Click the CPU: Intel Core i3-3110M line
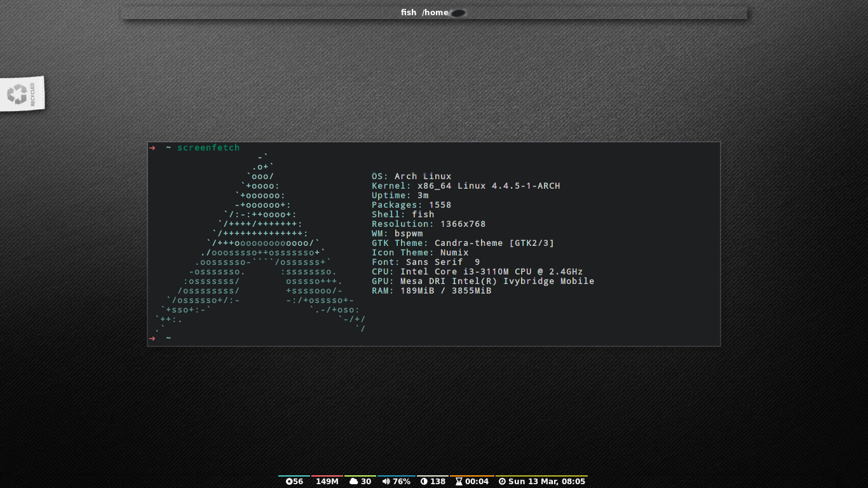The image size is (868, 488). (x=477, y=271)
